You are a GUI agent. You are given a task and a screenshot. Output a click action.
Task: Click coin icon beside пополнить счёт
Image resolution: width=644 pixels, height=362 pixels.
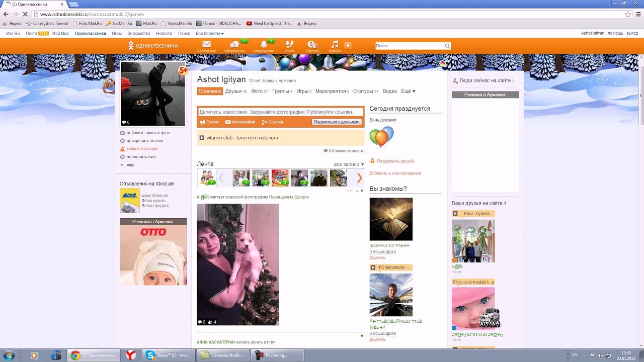122,157
